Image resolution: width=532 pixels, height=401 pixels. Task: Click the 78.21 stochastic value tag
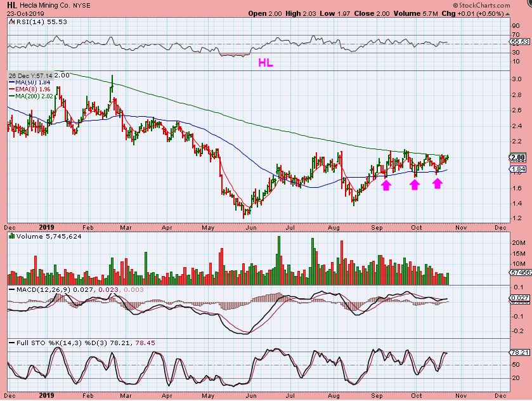tap(520, 352)
